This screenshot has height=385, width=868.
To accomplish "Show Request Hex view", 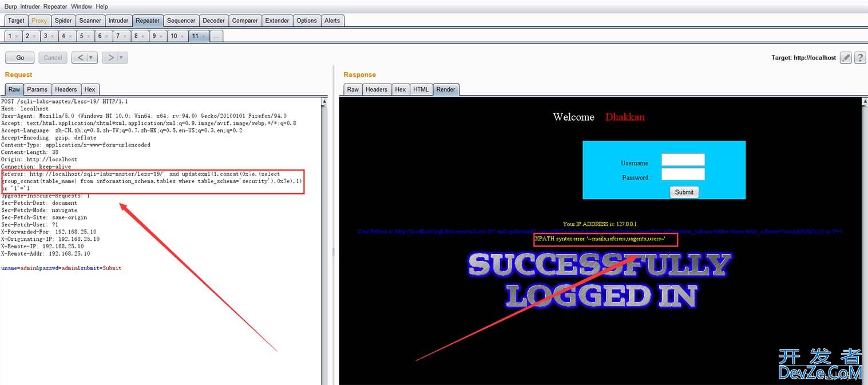I will [x=90, y=89].
